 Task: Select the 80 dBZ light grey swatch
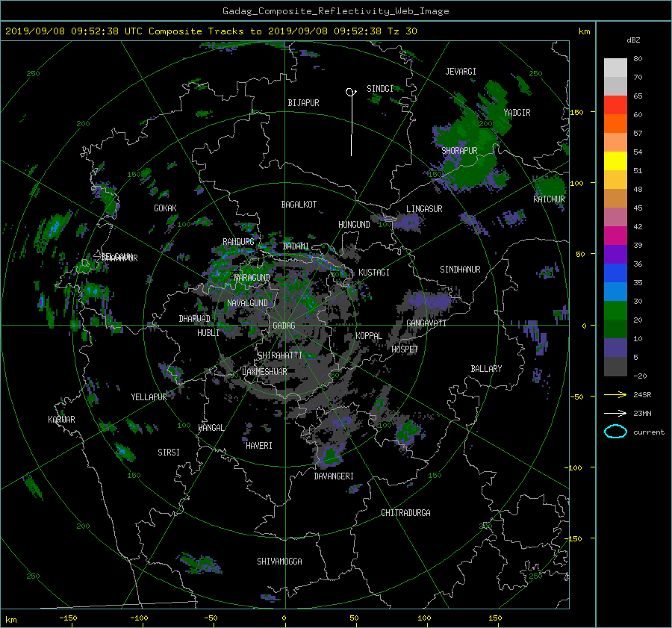tap(615, 67)
